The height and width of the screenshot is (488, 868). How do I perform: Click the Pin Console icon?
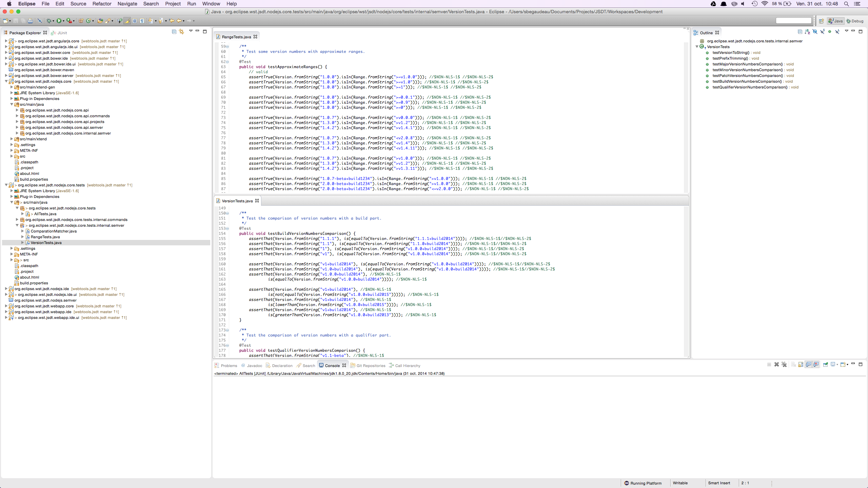pyautogui.click(x=825, y=364)
